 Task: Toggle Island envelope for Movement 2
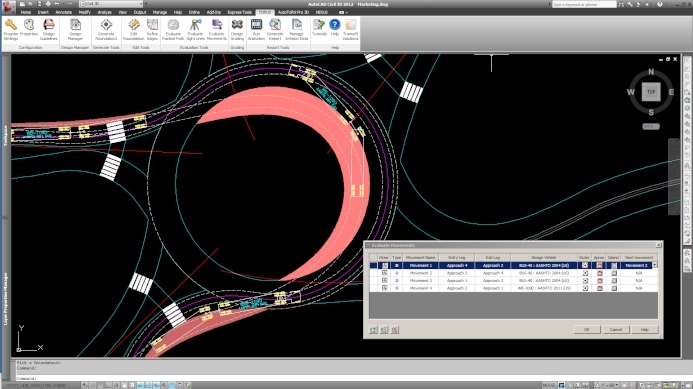click(x=614, y=273)
